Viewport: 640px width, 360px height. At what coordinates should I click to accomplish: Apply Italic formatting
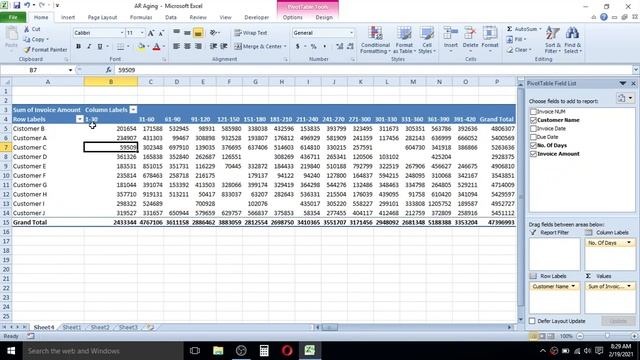[x=89, y=47]
